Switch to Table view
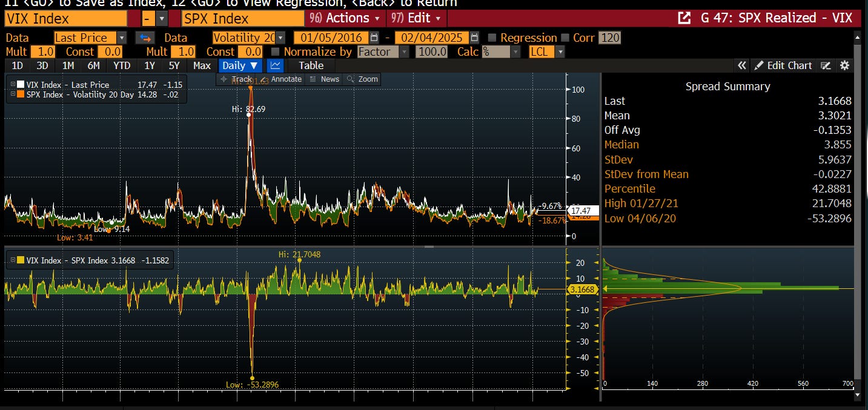 (x=311, y=65)
